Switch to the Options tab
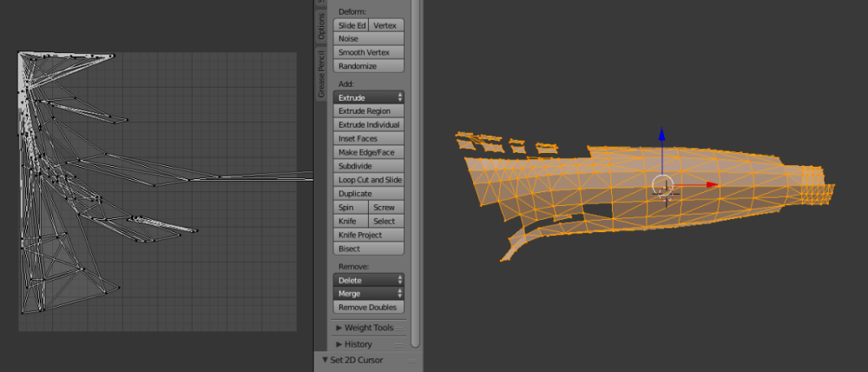The image size is (868, 372). (x=321, y=25)
